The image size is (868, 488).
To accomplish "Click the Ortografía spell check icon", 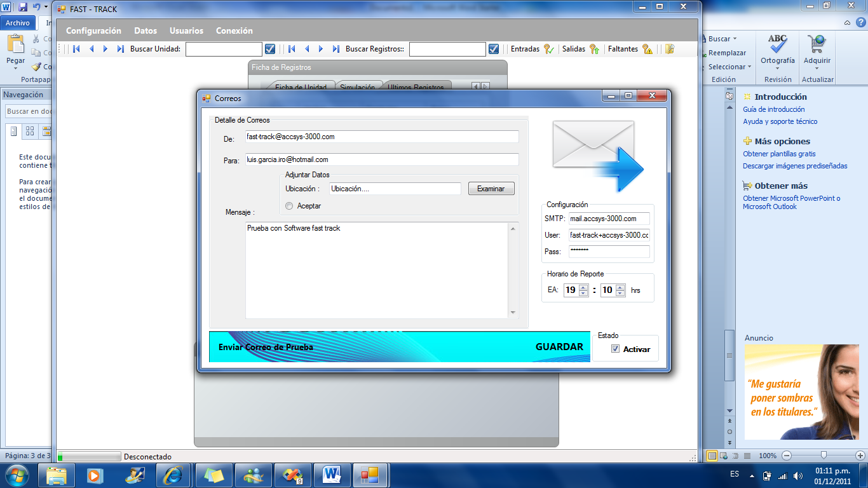I will point(777,46).
